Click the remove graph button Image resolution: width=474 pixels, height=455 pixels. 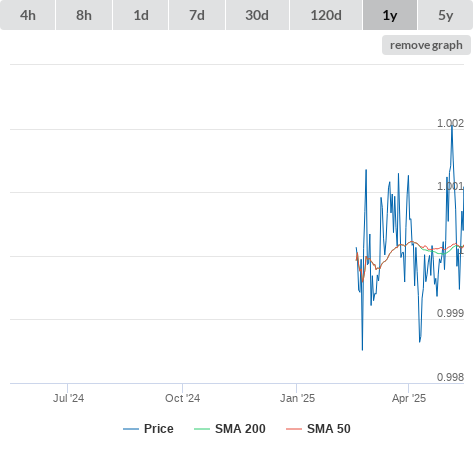point(426,45)
